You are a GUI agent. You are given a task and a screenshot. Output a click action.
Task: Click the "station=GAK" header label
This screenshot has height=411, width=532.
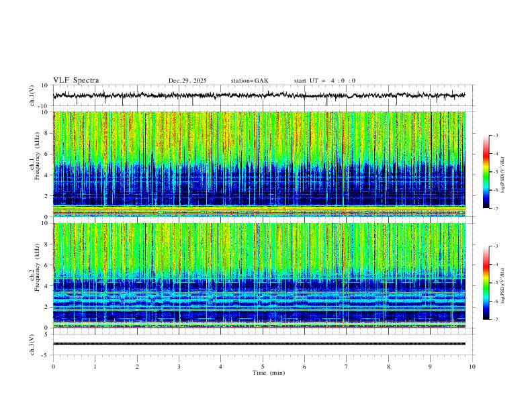click(249, 81)
